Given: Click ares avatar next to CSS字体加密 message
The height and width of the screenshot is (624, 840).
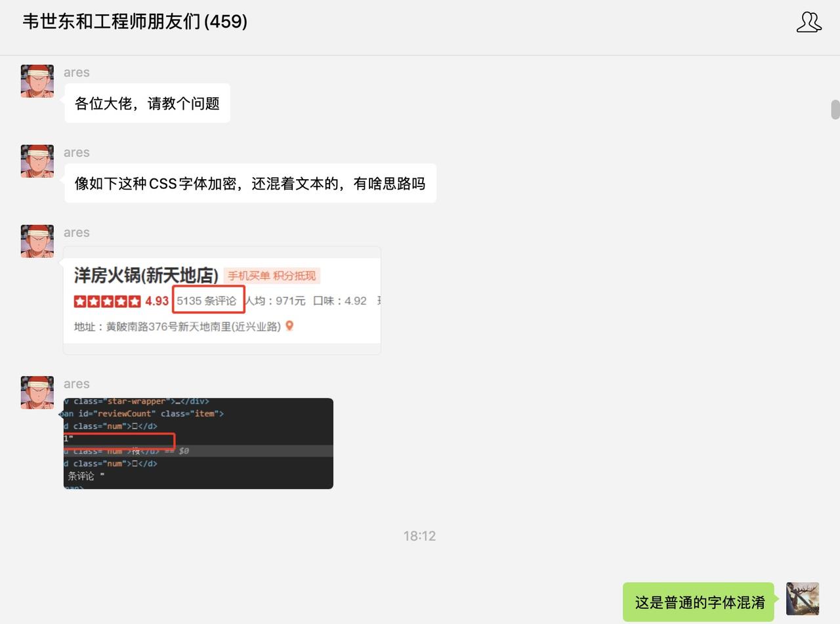Looking at the screenshot, I should click(37, 161).
